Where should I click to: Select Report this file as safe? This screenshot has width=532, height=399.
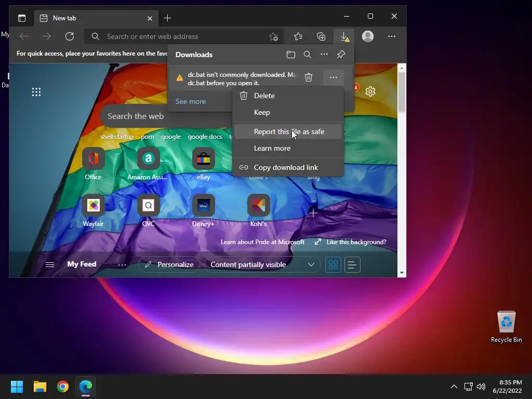tap(288, 131)
